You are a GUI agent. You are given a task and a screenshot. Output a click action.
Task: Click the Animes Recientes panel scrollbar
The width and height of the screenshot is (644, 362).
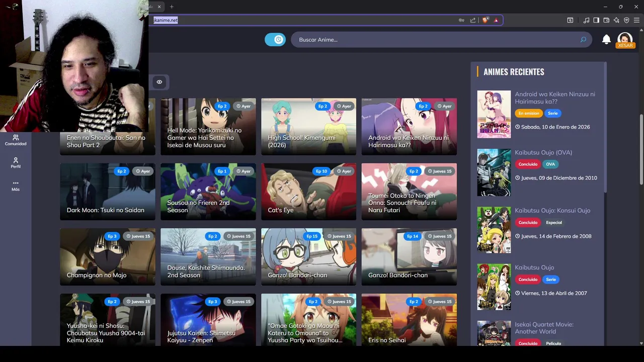point(605,127)
